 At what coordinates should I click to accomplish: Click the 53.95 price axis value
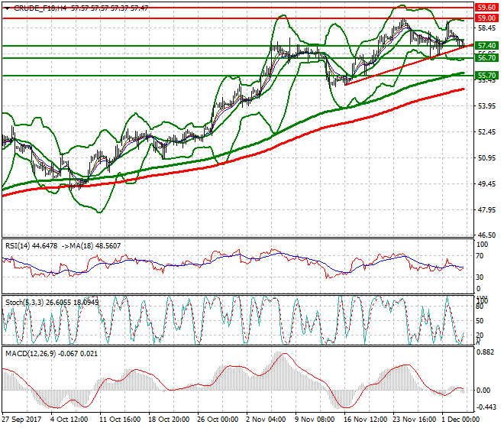coord(486,106)
